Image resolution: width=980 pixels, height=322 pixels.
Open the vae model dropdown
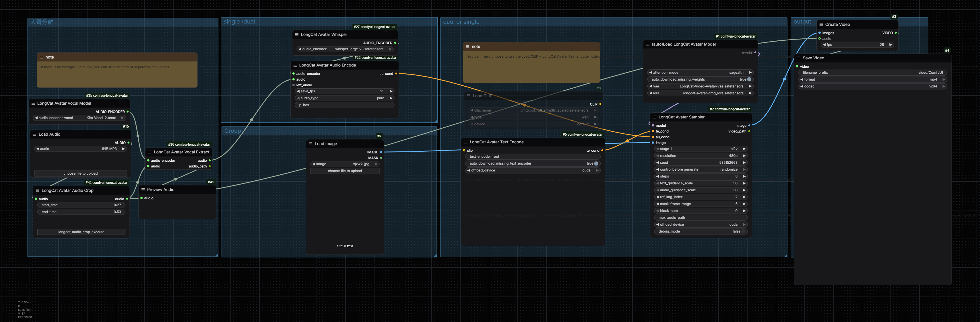pos(700,86)
